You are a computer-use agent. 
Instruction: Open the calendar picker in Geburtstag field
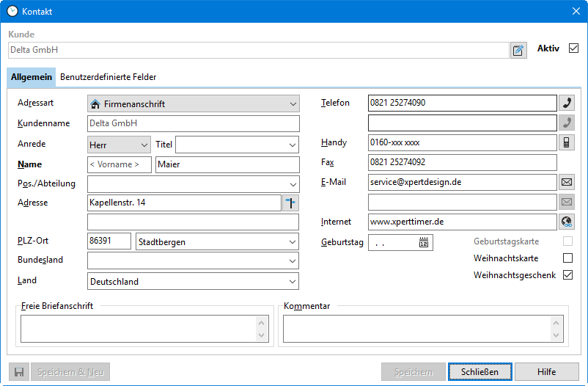[424, 242]
